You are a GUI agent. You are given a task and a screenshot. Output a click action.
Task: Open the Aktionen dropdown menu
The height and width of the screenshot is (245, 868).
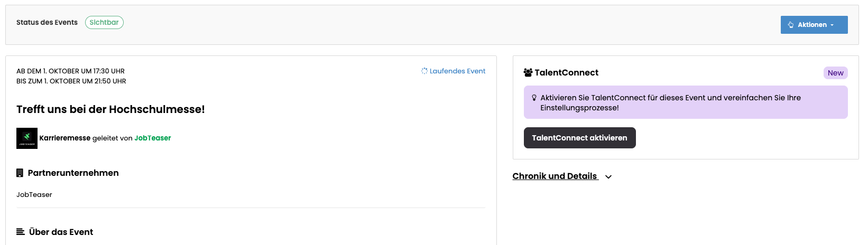click(x=814, y=25)
